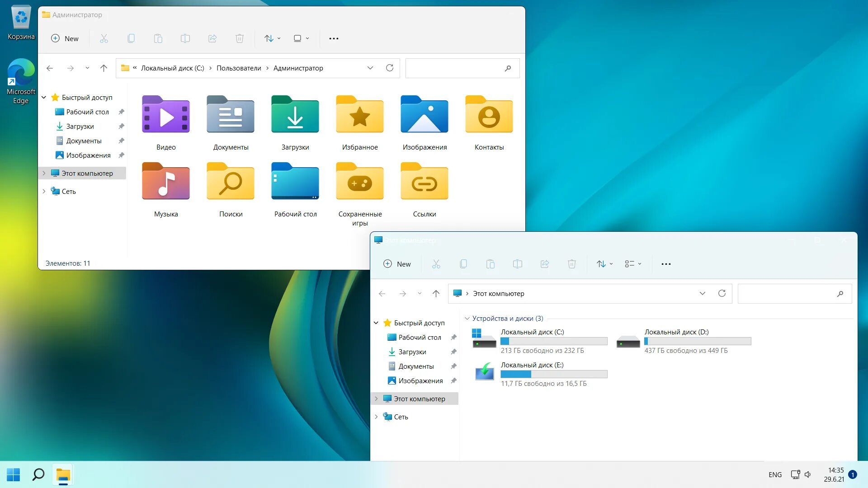Expand the Этот компьютер tree item
868x488 pixels.
coord(376,398)
